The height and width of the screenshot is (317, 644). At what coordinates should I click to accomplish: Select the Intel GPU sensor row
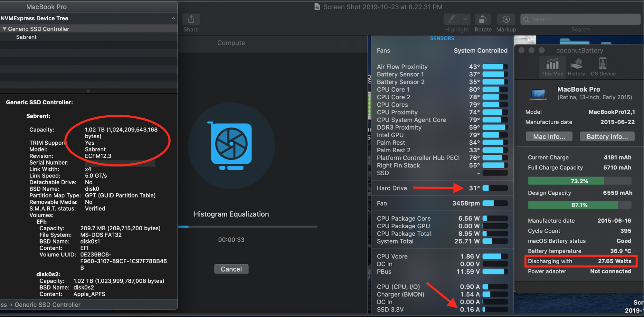(x=442, y=135)
